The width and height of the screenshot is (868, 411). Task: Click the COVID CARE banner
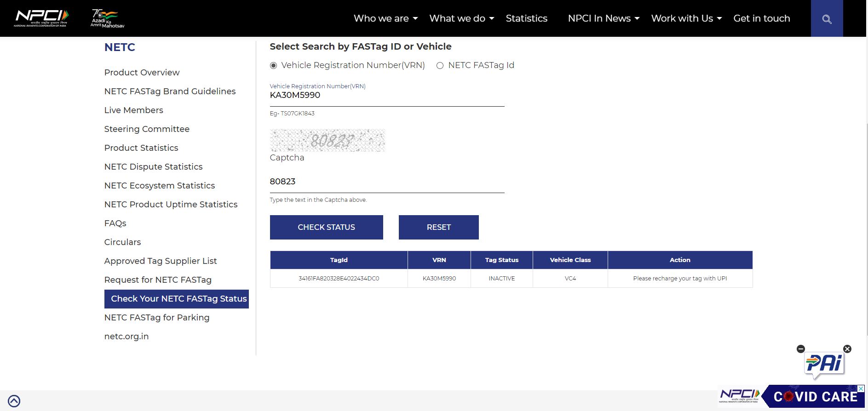[814, 397]
